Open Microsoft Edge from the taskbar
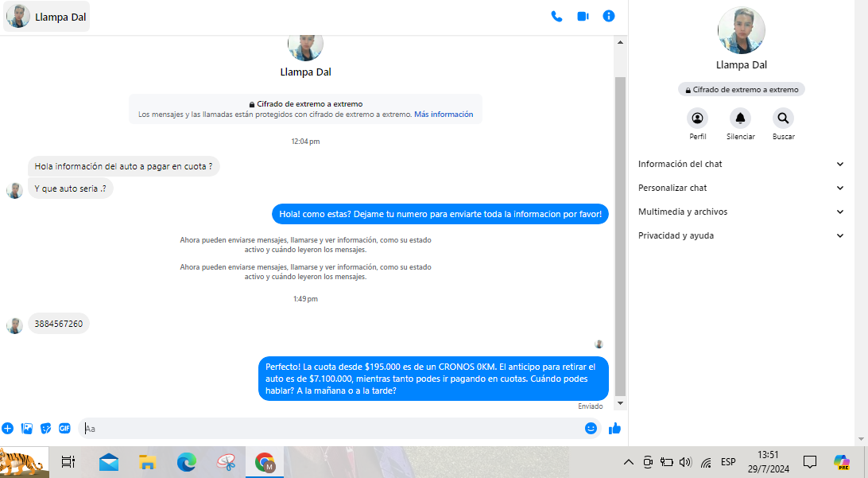Screen dimensions: 868x478 point(187,461)
